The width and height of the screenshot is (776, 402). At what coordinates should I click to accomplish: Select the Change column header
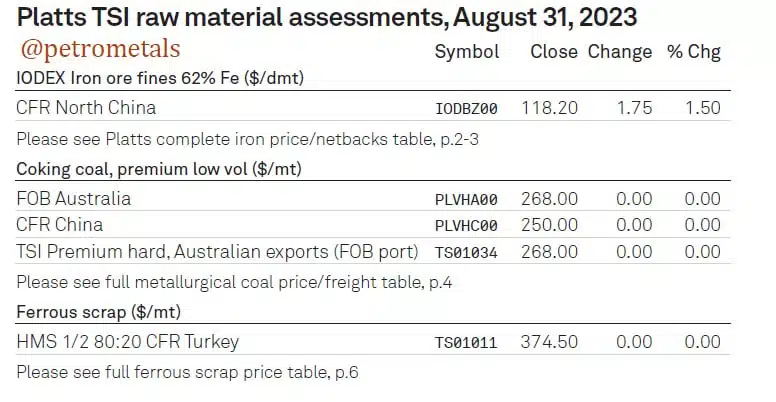coord(620,52)
